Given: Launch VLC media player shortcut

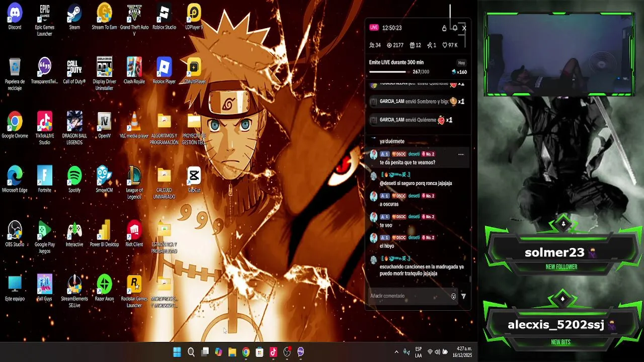Looking at the screenshot, I should 134,126.
